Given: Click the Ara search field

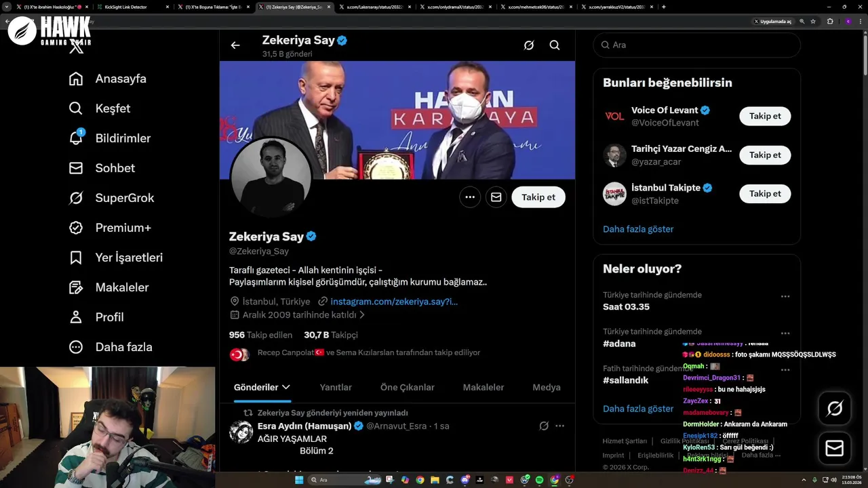Looking at the screenshot, I should pyautogui.click(x=697, y=45).
